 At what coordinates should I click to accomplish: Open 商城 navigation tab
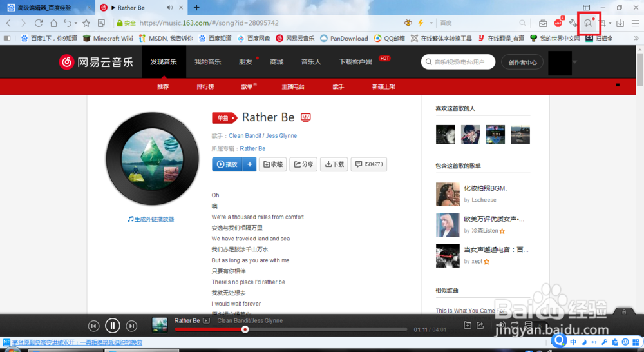[277, 62]
